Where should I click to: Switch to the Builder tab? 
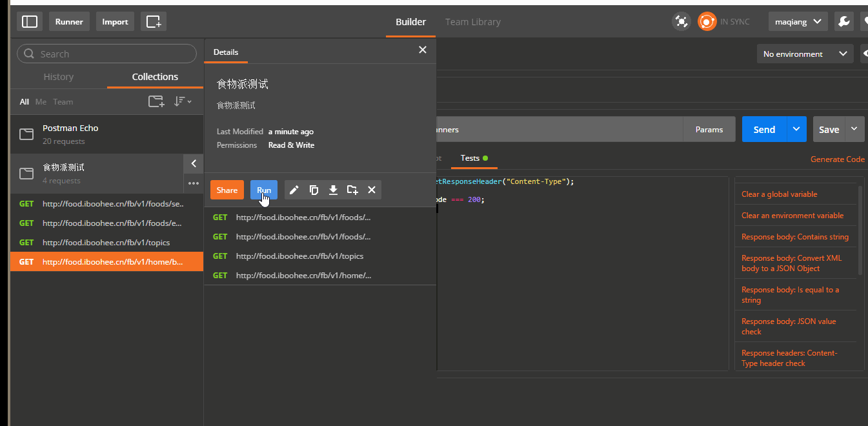pyautogui.click(x=410, y=22)
